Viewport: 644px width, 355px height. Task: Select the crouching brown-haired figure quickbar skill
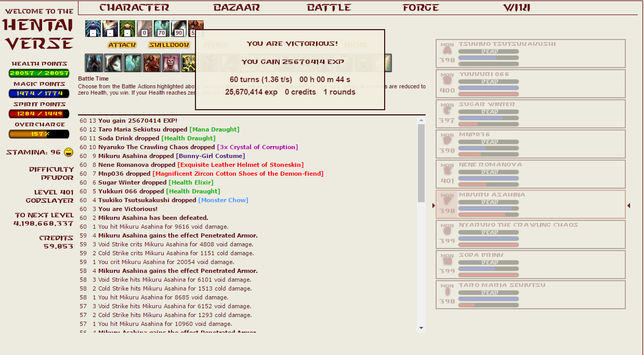point(113,63)
